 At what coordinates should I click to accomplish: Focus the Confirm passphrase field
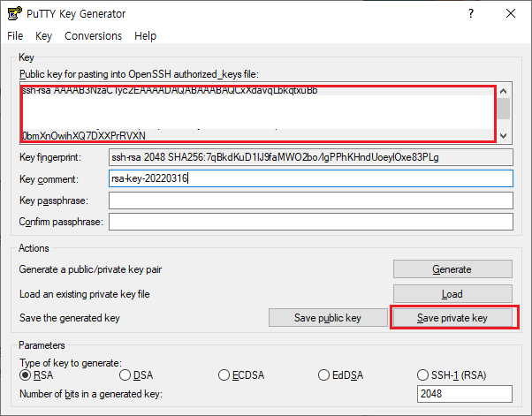311,222
